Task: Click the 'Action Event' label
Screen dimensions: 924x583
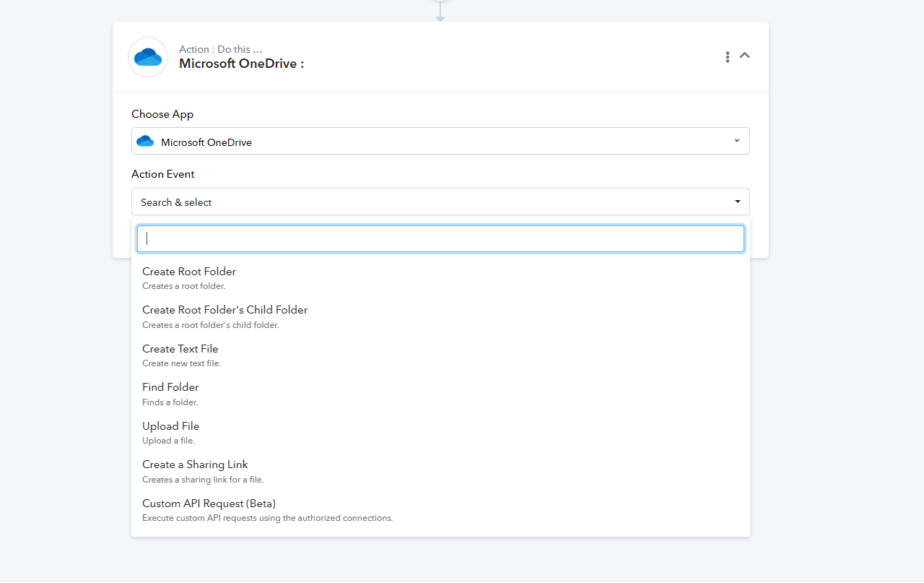Action: pos(163,174)
